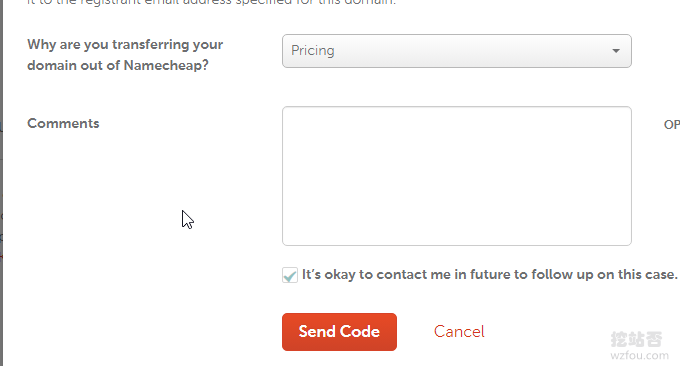The height and width of the screenshot is (366, 680).
Task: Click the "domain out of Namecheap?" label line
Action: pos(118,65)
